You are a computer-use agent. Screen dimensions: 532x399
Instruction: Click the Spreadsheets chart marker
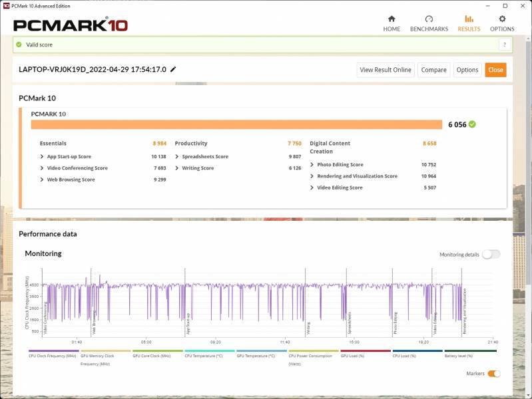(x=350, y=323)
